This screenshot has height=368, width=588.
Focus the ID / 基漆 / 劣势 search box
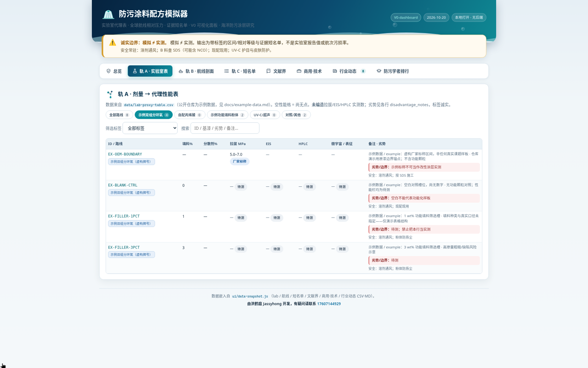pyautogui.click(x=225, y=128)
